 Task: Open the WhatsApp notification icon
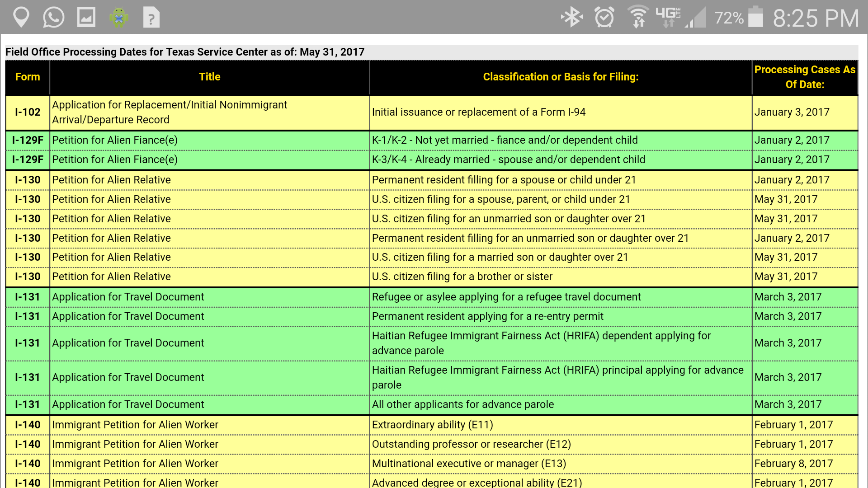coord(53,18)
